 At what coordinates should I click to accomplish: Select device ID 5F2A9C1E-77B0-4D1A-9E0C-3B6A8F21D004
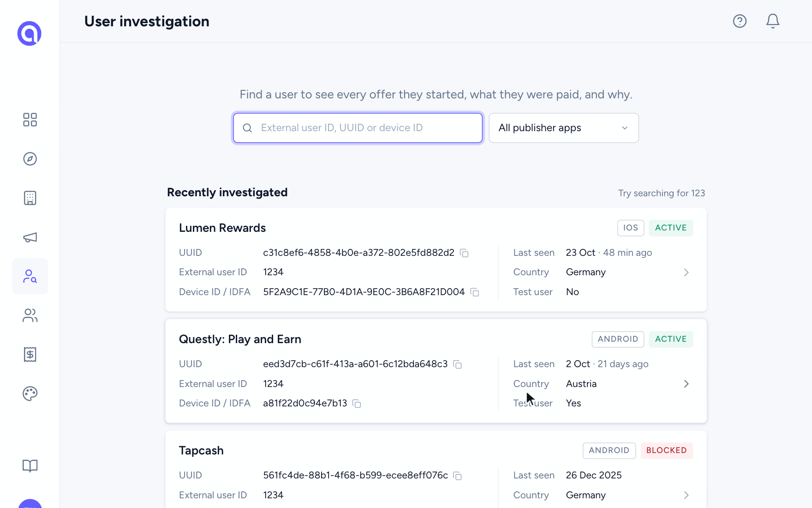tap(364, 292)
